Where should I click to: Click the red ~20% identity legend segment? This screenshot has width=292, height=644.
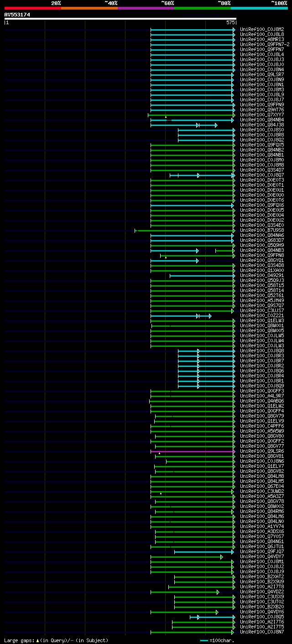[33, 8]
